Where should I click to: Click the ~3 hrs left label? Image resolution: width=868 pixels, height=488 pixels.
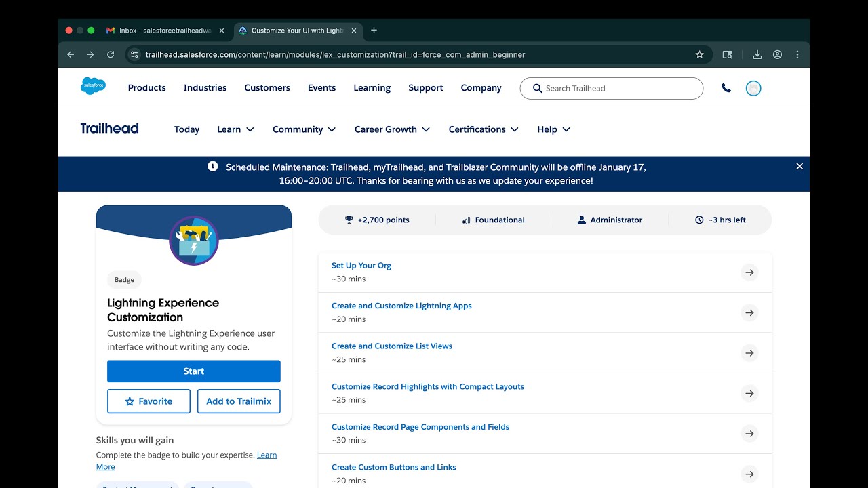click(x=720, y=220)
